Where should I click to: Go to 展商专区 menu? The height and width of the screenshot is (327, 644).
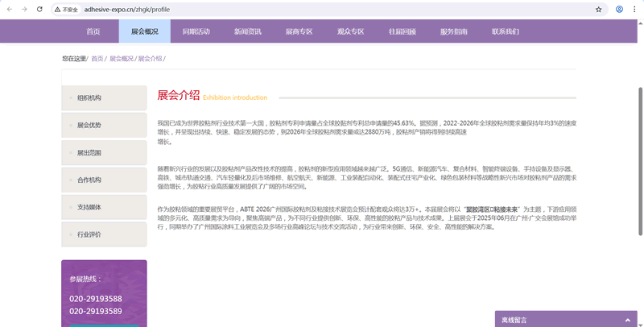[299, 31]
